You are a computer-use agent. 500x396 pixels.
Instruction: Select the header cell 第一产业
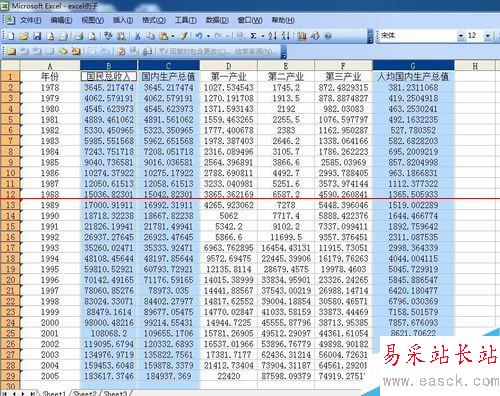[x=229, y=77]
